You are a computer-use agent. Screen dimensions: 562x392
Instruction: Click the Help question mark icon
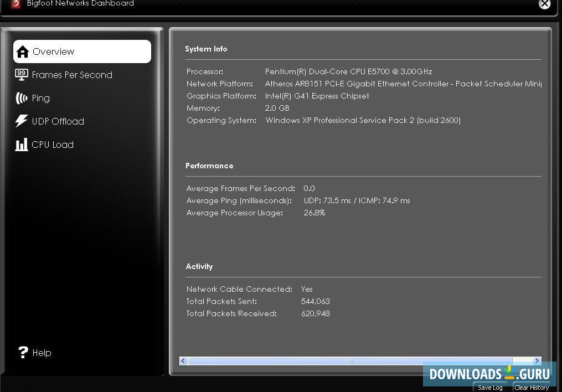click(23, 352)
